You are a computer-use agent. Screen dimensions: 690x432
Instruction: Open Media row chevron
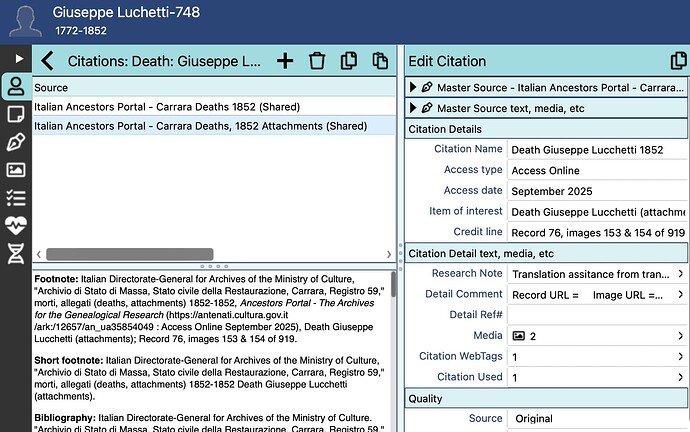point(680,336)
